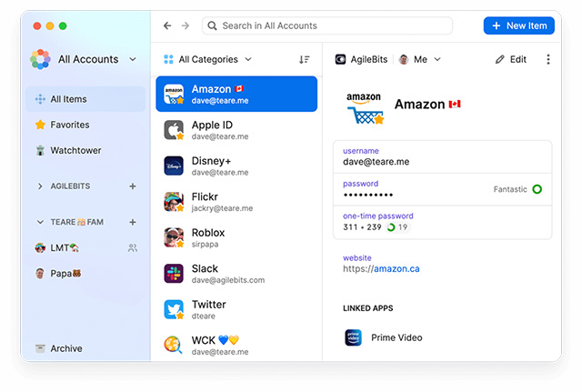Open the Archive section

click(85, 348)
